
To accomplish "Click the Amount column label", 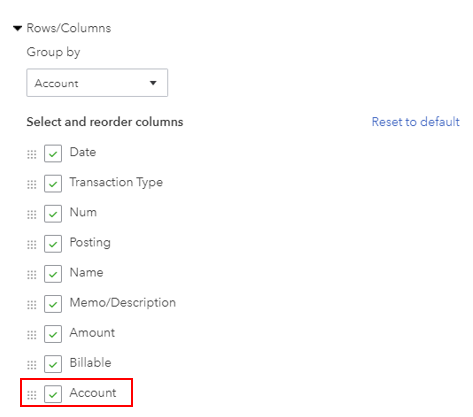I will click(x=92, y=333).
